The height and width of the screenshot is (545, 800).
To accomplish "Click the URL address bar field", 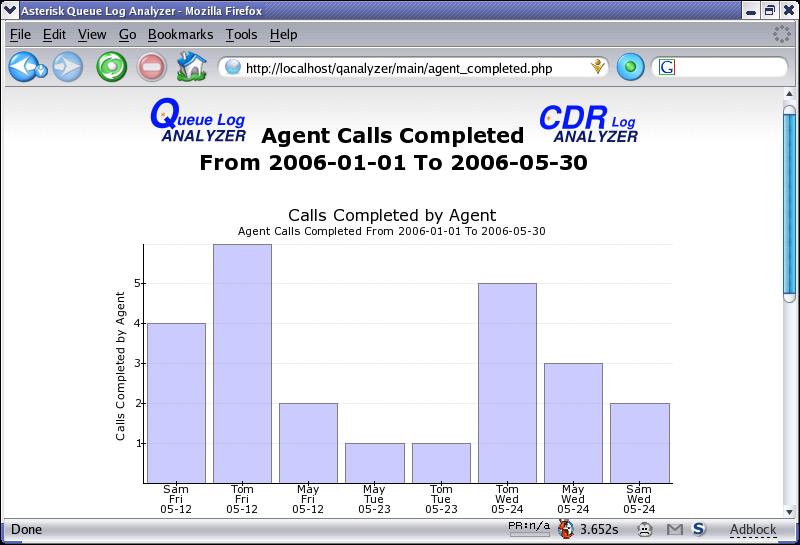I will (x=410, y=68).
